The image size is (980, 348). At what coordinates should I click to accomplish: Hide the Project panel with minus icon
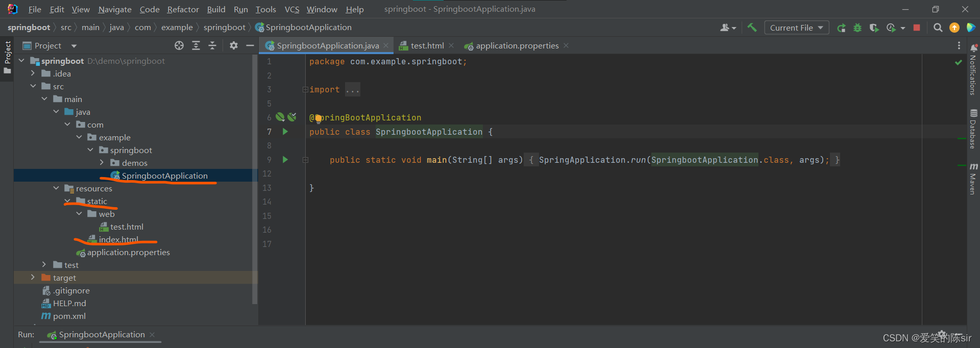[x=250, y=45]
